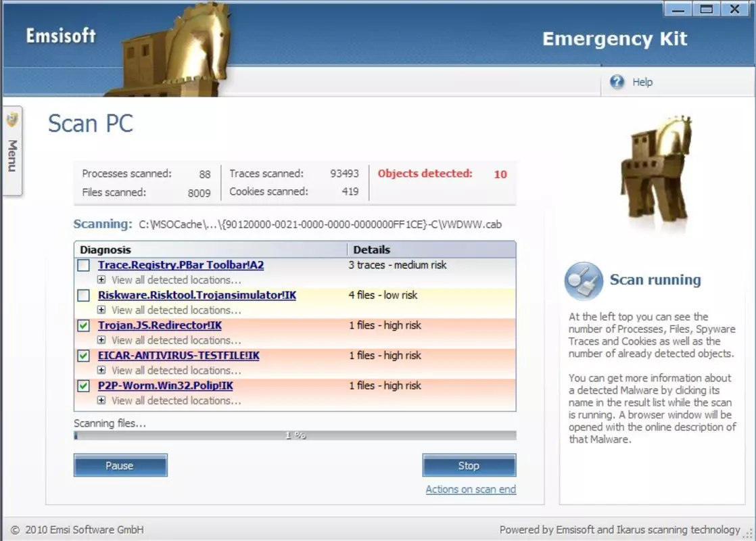Open the Menu side tab

(12, 150)
